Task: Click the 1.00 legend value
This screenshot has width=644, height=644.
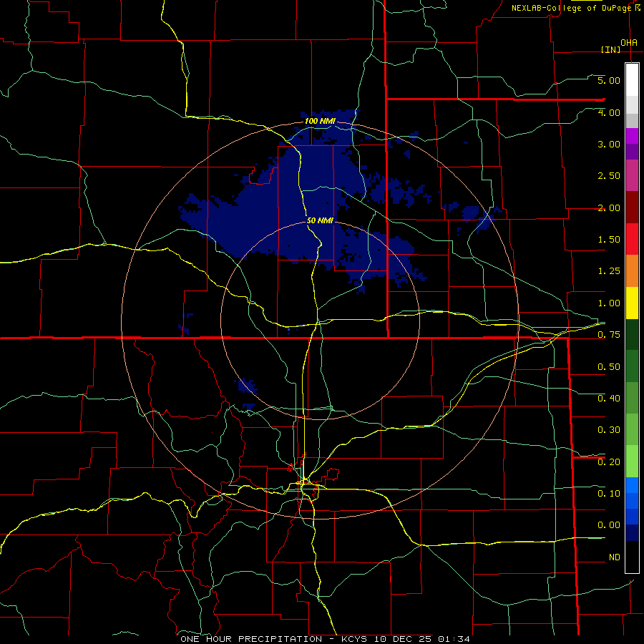Action: coord(609,303)
